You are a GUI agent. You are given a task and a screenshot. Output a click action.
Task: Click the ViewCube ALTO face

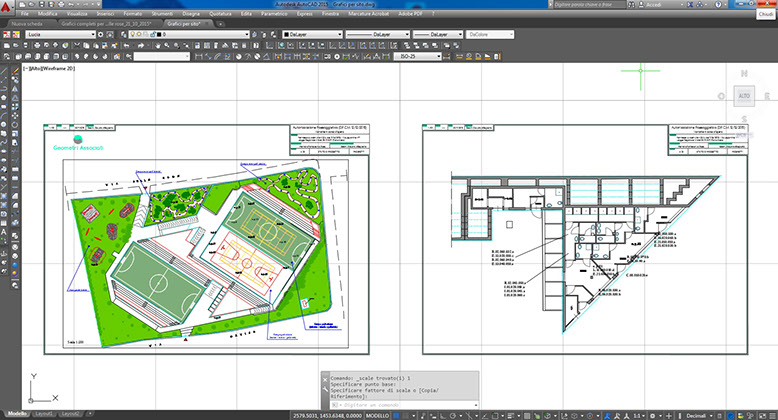(742, 96)
